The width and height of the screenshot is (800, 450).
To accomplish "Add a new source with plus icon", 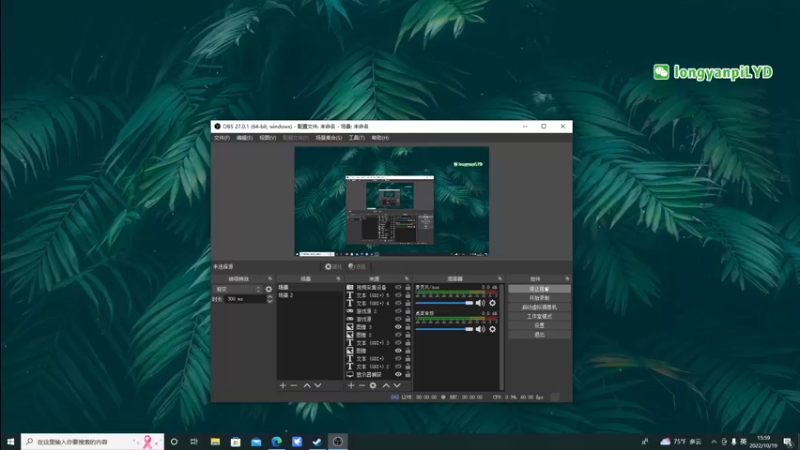I will point(351,386).
